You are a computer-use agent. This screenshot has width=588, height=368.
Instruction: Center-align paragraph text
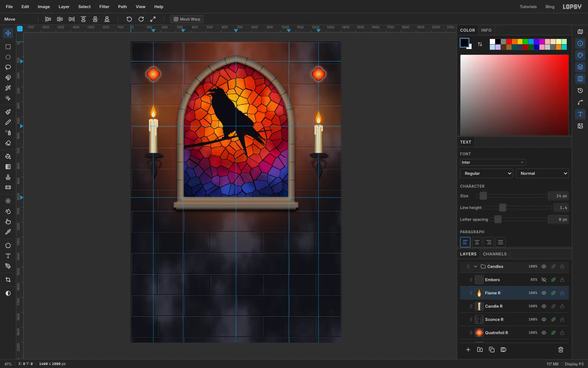pos(477,242)
